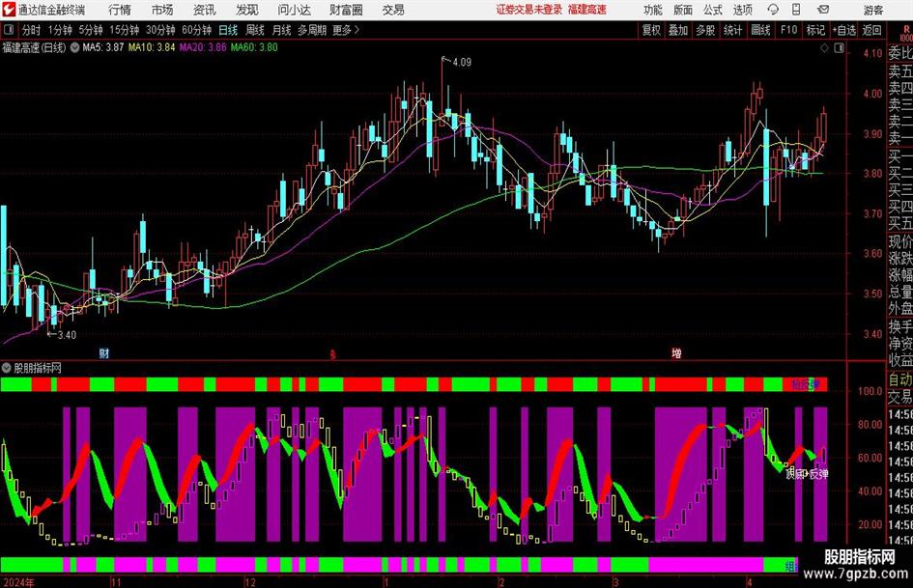Click the 股朋指标网 indicator name label

tap(38, 368)
